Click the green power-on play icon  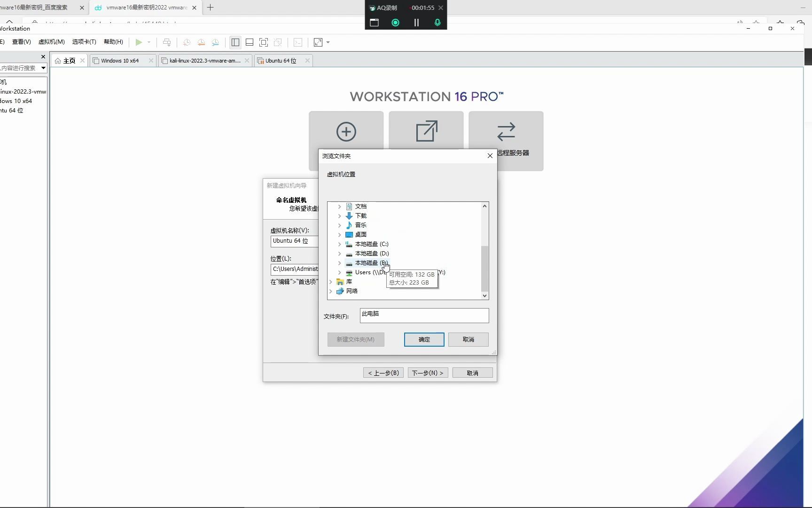[x=139, y=42]
